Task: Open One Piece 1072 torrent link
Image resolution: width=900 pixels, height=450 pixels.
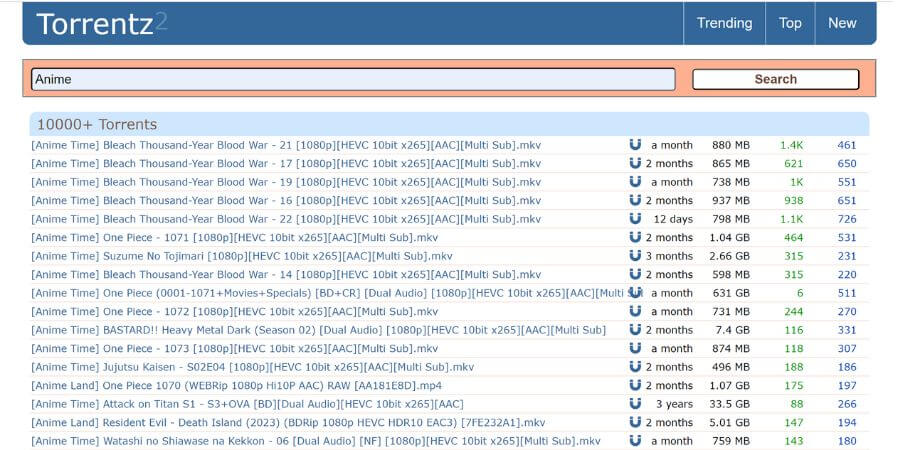Action: click(x=234, y=311)
